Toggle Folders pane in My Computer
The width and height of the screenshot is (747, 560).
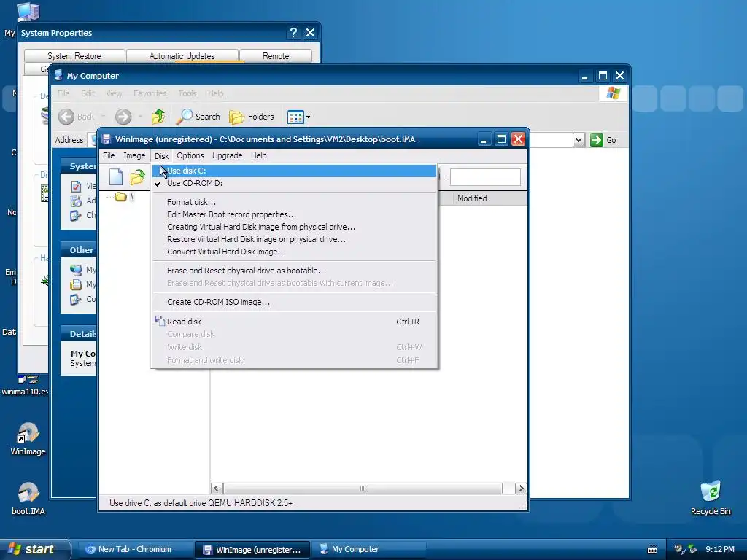pos(252,117)
